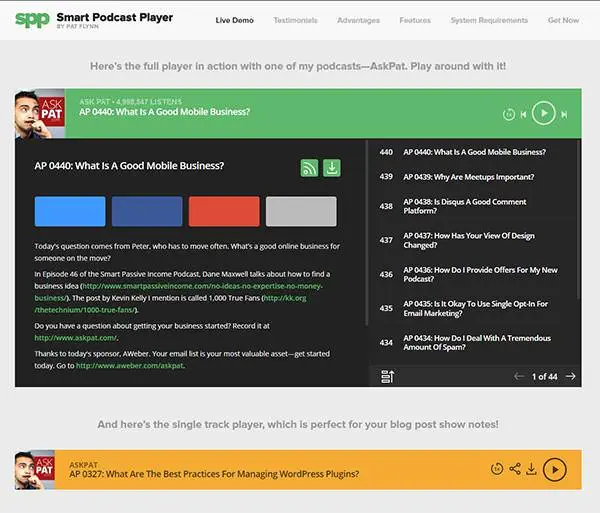Go to previous playlist page arrow
600x513 pixels.
click(x=519, y=376)
